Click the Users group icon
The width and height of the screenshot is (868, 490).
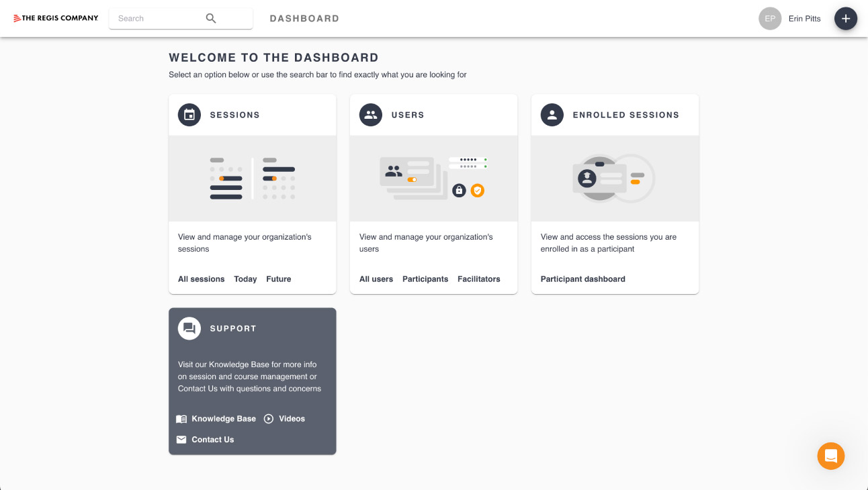[x=371, y=115]
